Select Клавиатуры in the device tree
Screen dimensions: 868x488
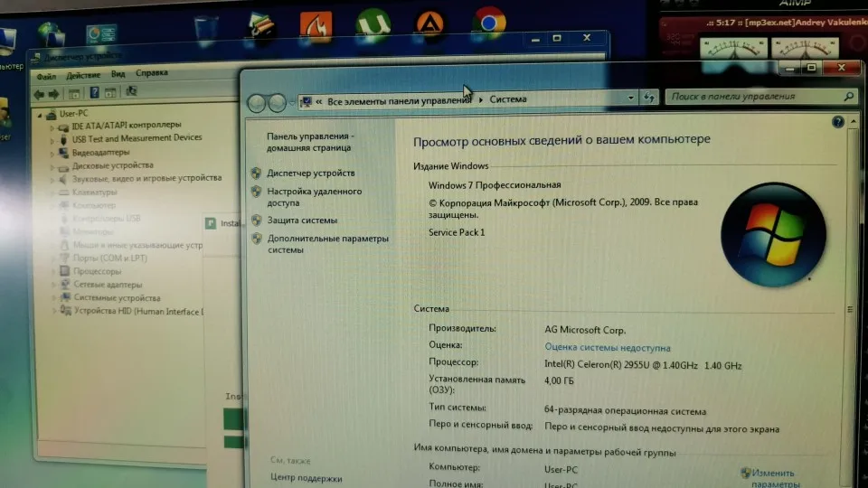click(95, 192)
